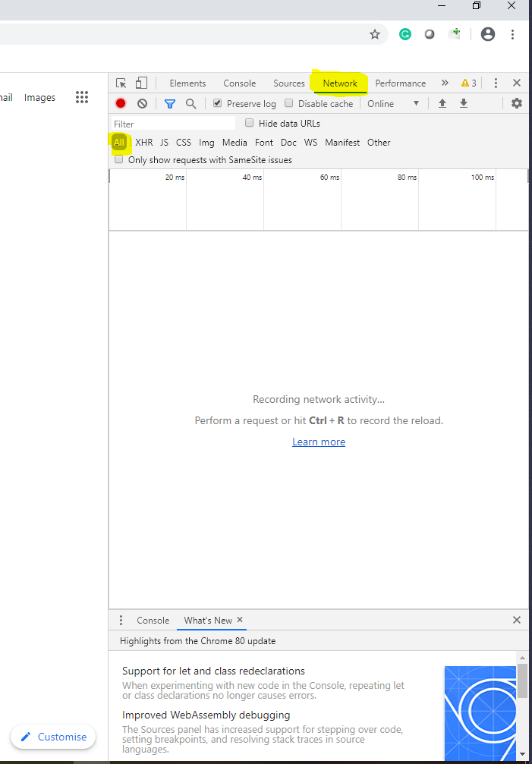Check the Hide data URLs checkbox
Viewport: 532px width, 764px height.
pos(250,123)
